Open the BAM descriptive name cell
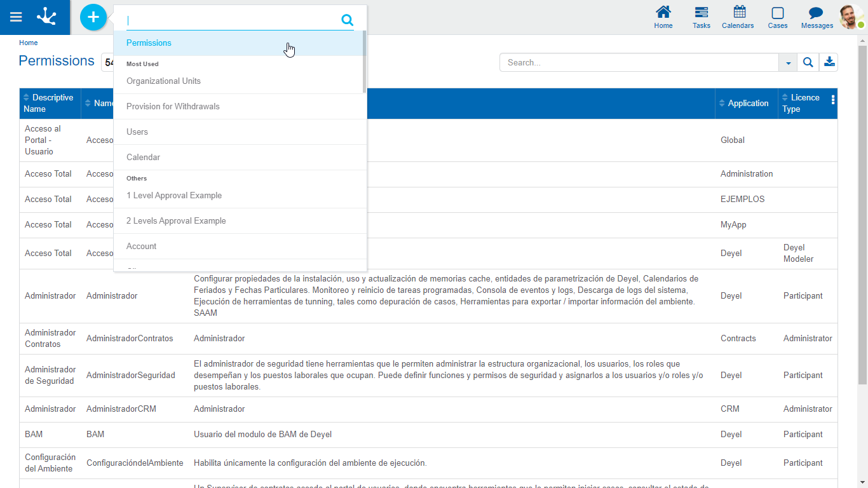868x488 pixels. click(x=34, y=435)
